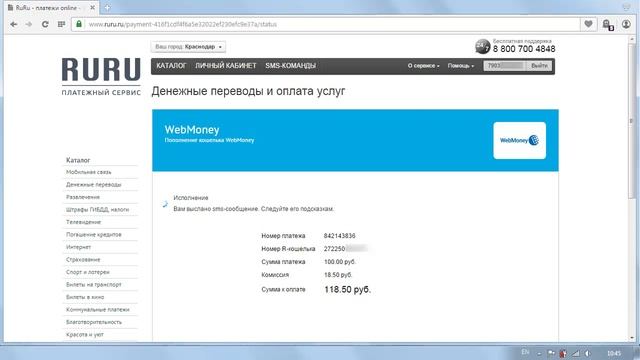Click the total 118.50 руб.
The width and height of the screenshot is (640, 360).
point(347,290)
